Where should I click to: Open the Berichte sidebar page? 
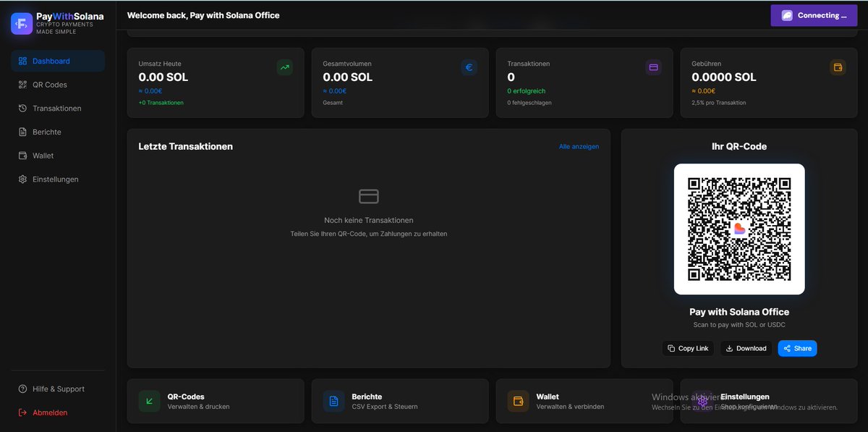tap(58, 132)
